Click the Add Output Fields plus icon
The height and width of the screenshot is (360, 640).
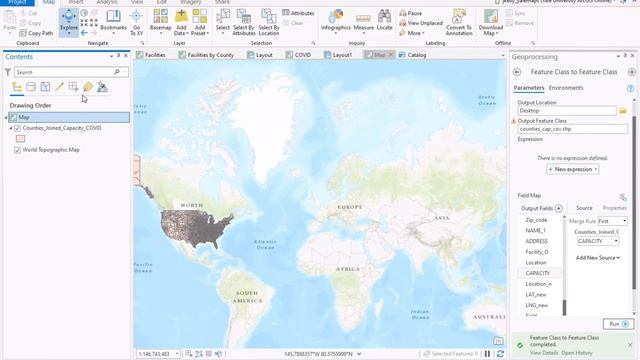pyautogui.click(x=558, y=208)
